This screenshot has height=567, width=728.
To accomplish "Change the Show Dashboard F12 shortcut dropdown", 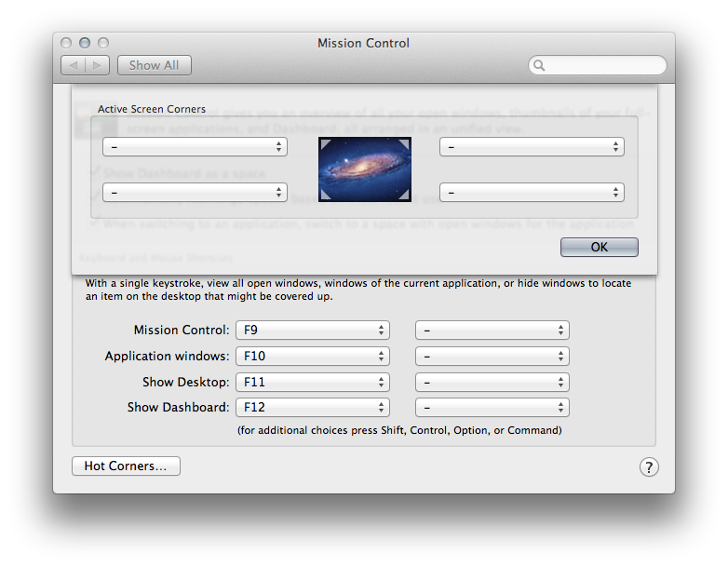I will (x=313, y=407).
